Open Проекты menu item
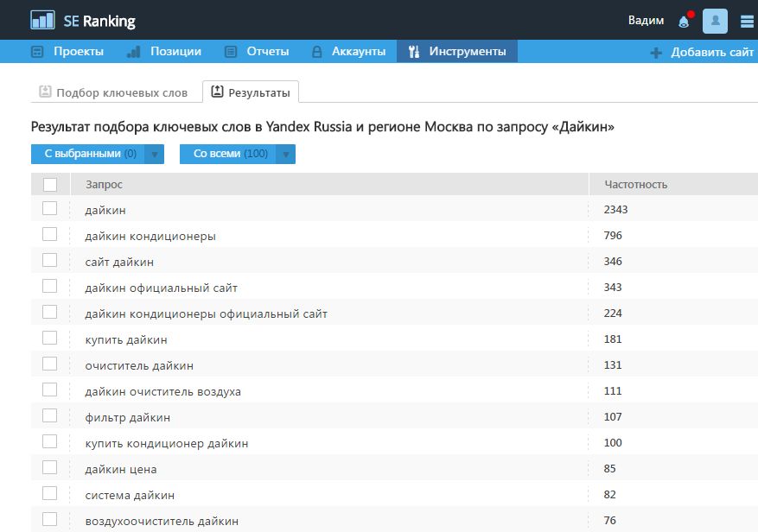 pyautogui.click(x=79, y=51)
